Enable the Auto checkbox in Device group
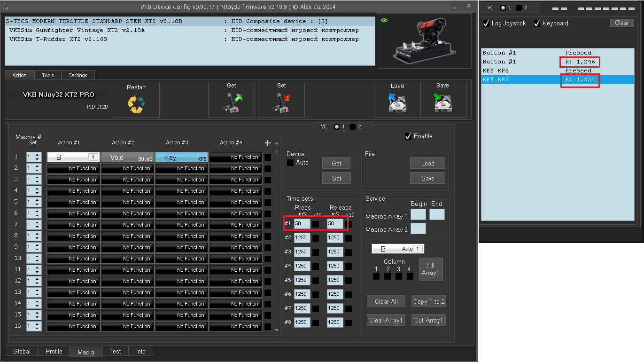The image size is (644, 362). (290, 163)
